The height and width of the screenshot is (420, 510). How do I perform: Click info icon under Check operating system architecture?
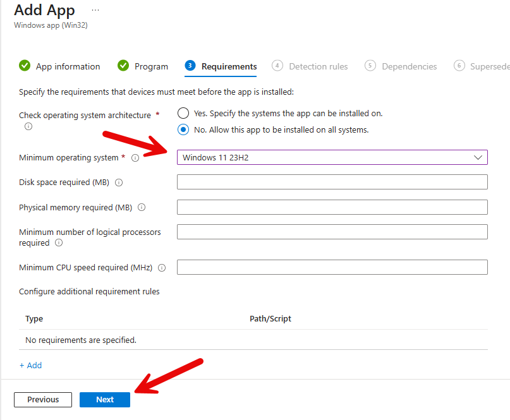coord(28,126)
